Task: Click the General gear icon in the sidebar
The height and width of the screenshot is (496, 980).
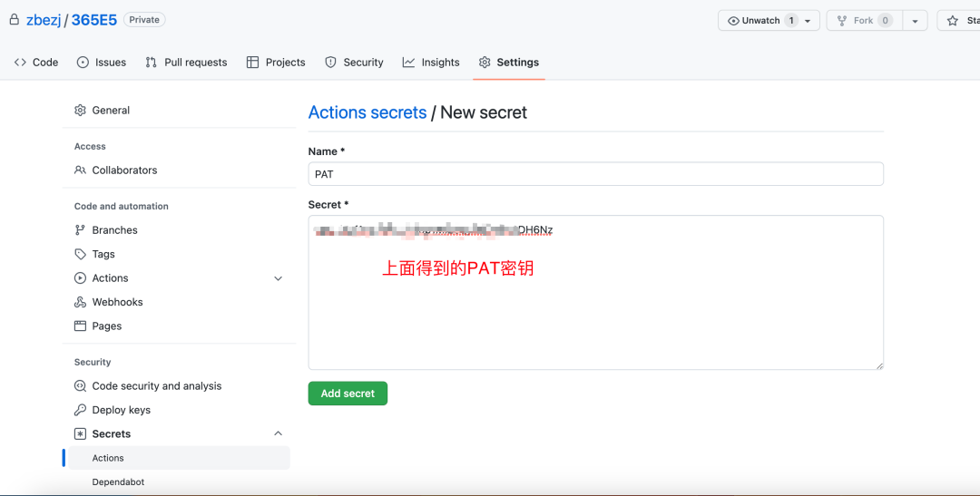Action: point(80,110)
